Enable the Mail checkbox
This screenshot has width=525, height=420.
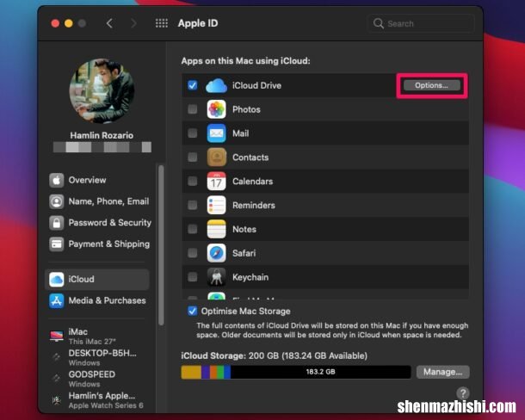point(193,133)
